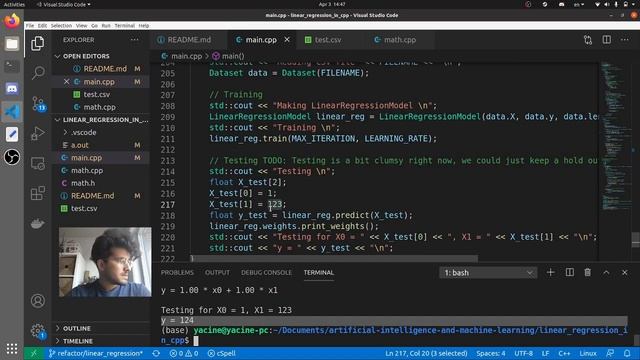Open the File menu
Viewport: 640px width, 360px height.
[x=30, y=26]
